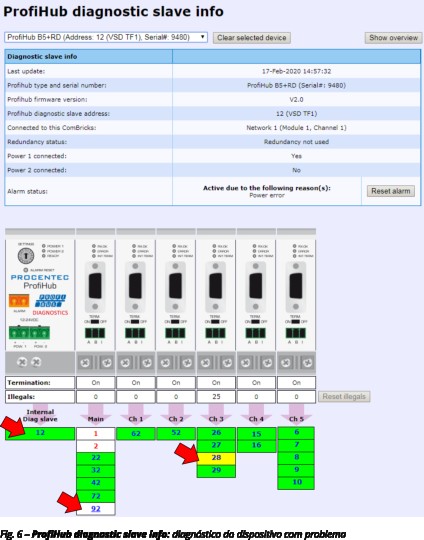Select station 1 cell under Main
The image size is (424, 540).
coord(95,434)
